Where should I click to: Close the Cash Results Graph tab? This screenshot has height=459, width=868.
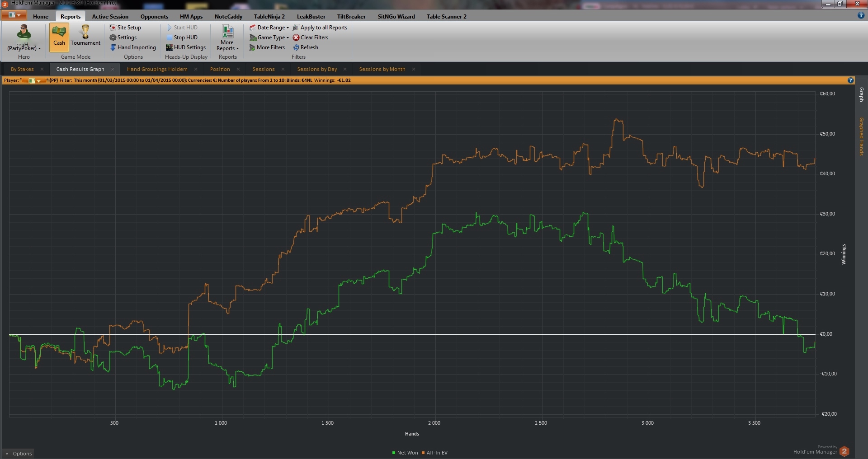(x=113, y=69)
